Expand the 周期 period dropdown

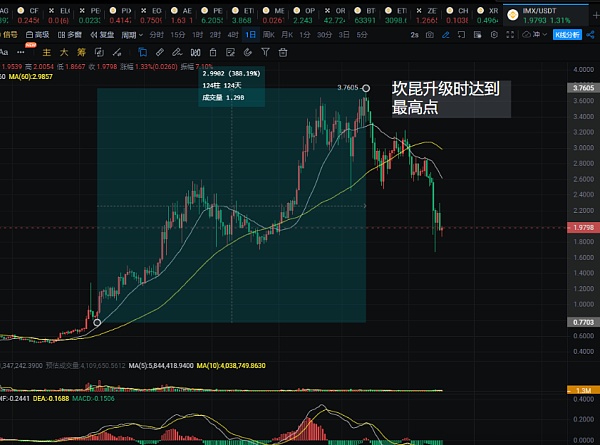coord(132,35)
